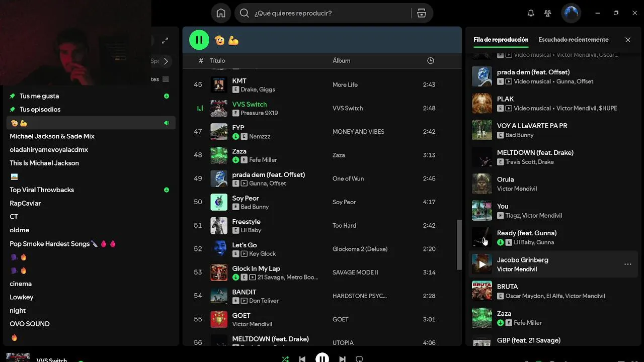Image resolution: width=644 pixels, height=362 pixels.
Task: Click the Zaza cover in the track list
Action: (219, 155)
